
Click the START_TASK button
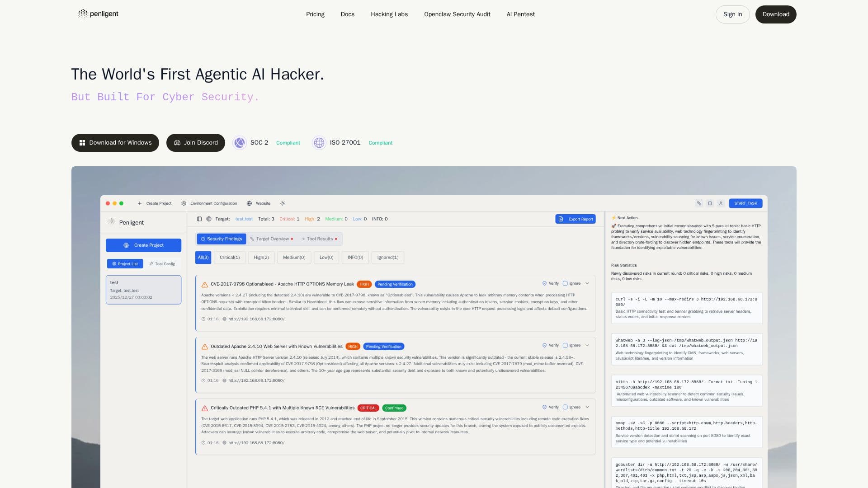[745, 203]
